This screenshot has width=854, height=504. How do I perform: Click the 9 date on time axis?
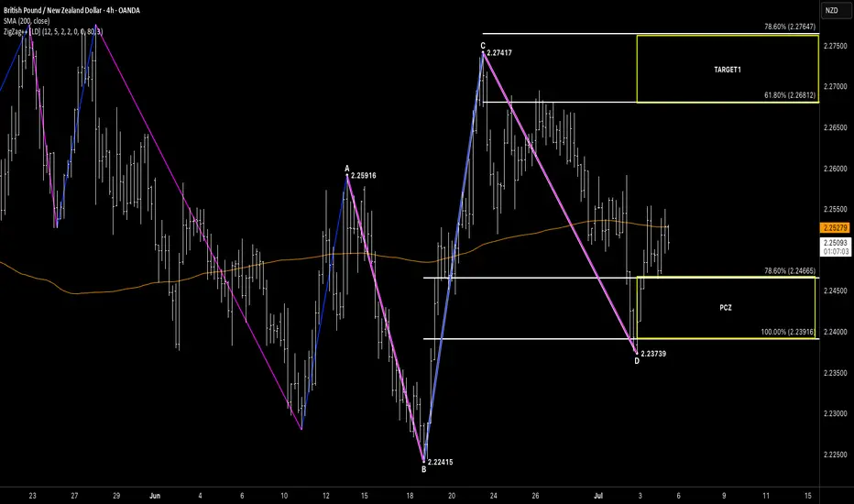[x=724, y=496]
